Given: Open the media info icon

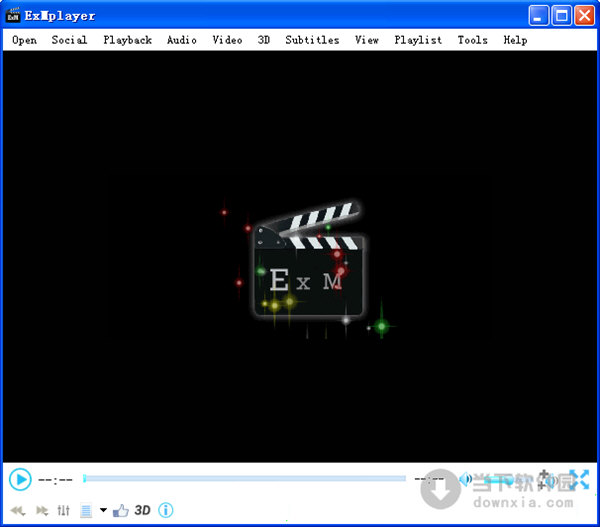Looking at the screenshot, I should (166, 510).
